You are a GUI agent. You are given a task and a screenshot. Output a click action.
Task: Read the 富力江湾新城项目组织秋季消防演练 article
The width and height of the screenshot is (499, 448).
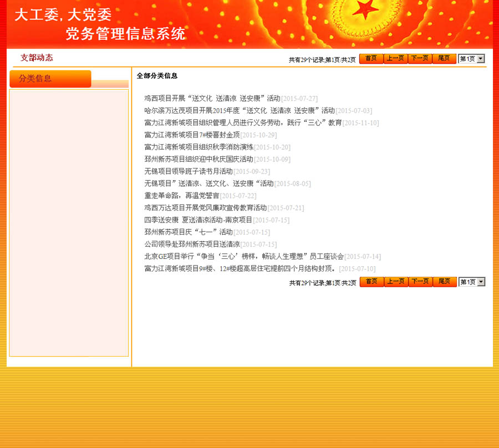[198, 147]
